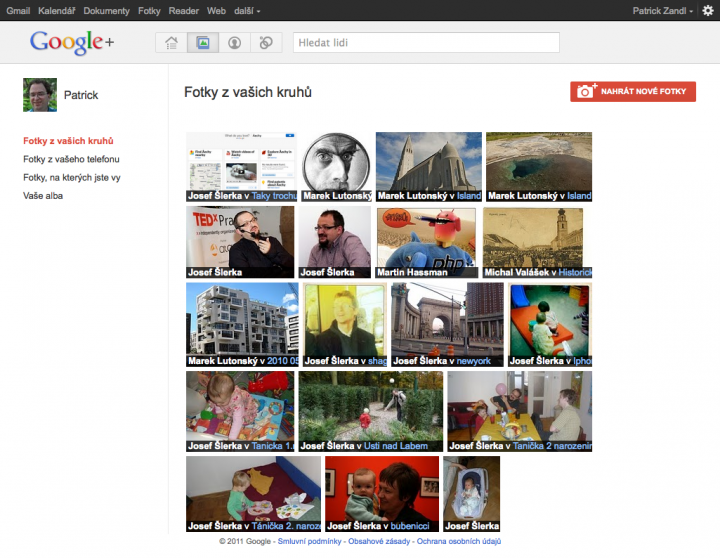Click the Hledat lidi search field
This screenshot has width=720, height=558.
point(426,43)
